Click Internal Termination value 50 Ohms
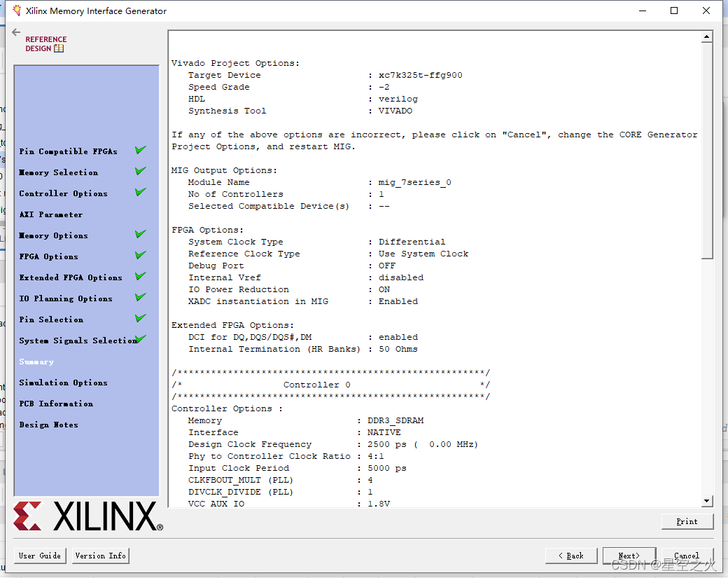The image size is (728, 578). click(398, 349)
